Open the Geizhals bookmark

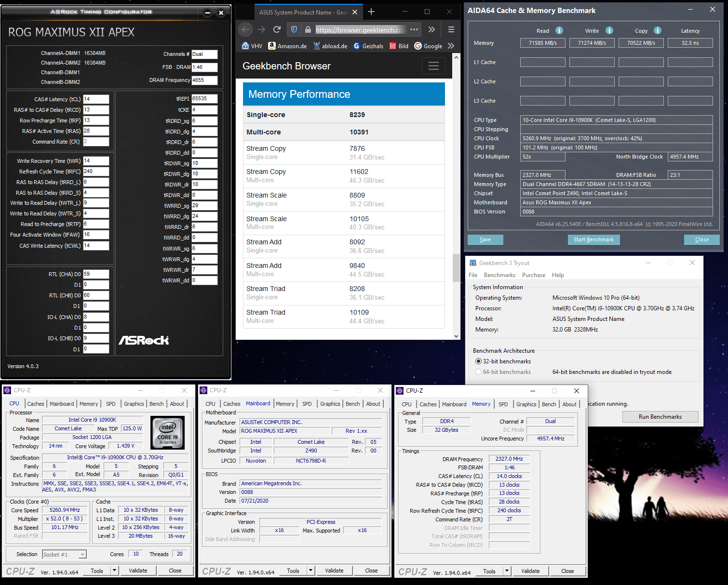(x=368, y=46)
